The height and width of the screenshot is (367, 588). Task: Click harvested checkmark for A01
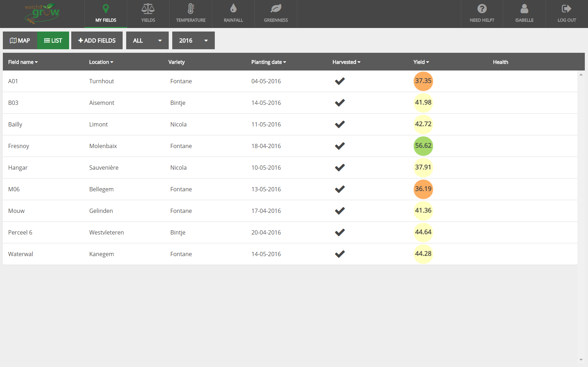pos(340,81)
